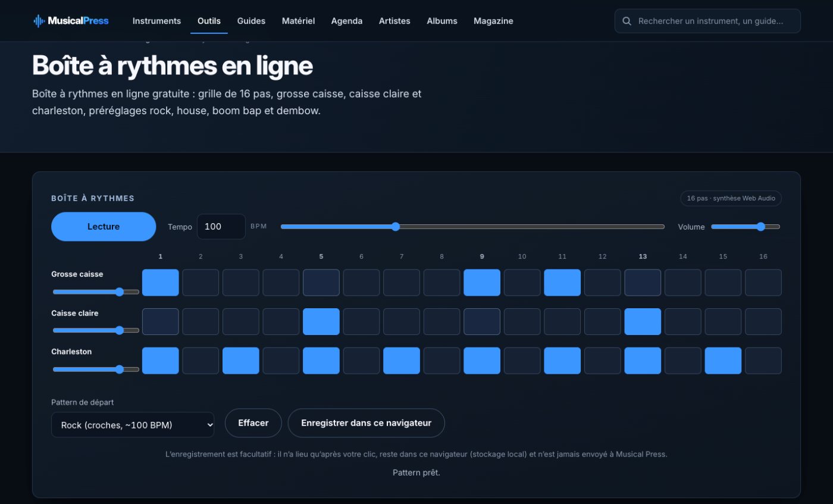The width and height of the screenshot is (833, 504).
Task: Click the Tempo BPM input field
Action: point(221,227)
